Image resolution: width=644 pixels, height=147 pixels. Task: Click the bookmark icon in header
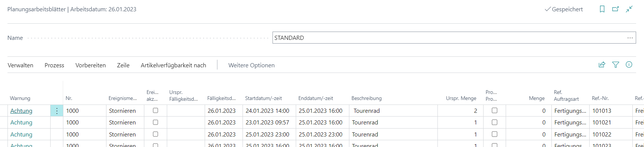pyautogui.click(x=602, y=9)
